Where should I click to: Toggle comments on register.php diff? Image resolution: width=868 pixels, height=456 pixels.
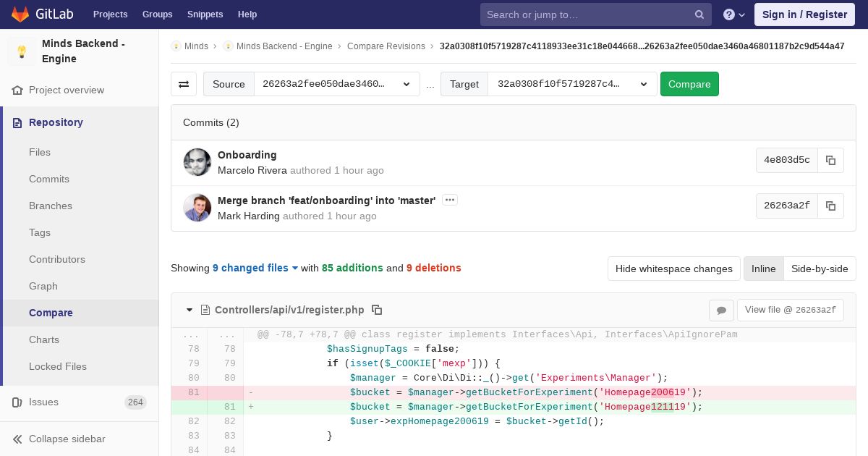click(721, 310)
